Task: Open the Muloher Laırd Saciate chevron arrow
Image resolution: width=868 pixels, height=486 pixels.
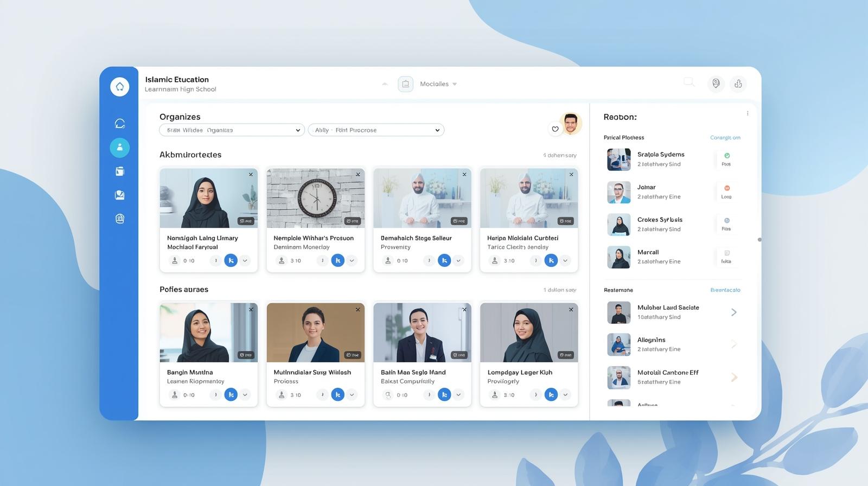Action: click(x=734, y=312)
